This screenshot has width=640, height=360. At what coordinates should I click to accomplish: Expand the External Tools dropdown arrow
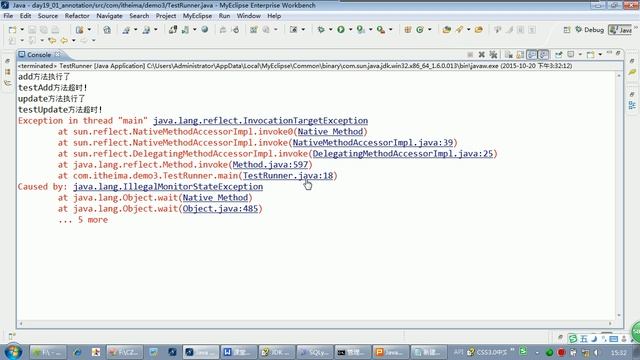pyautogui.click(x=390, y=29)
